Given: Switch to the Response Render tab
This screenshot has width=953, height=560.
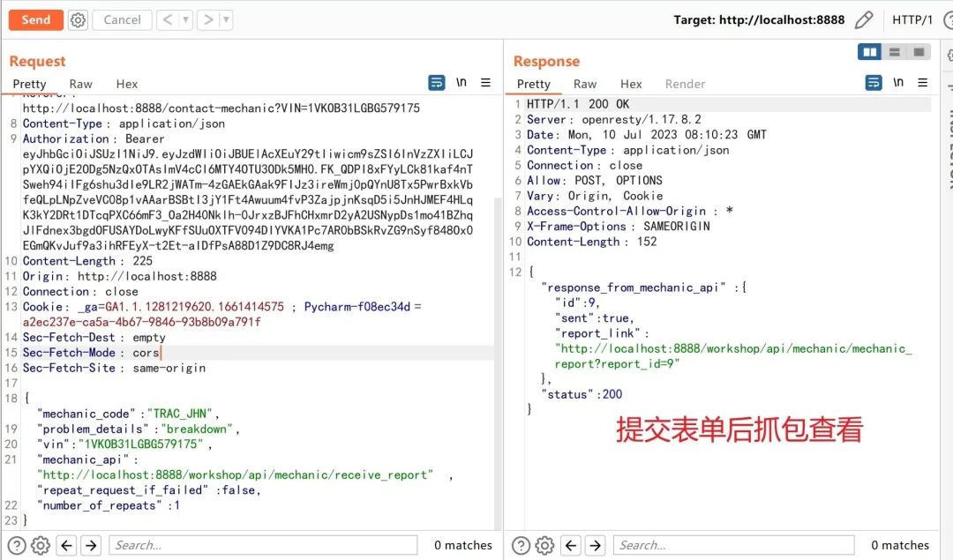Looking at the screenshot, I should pos(685,84).
